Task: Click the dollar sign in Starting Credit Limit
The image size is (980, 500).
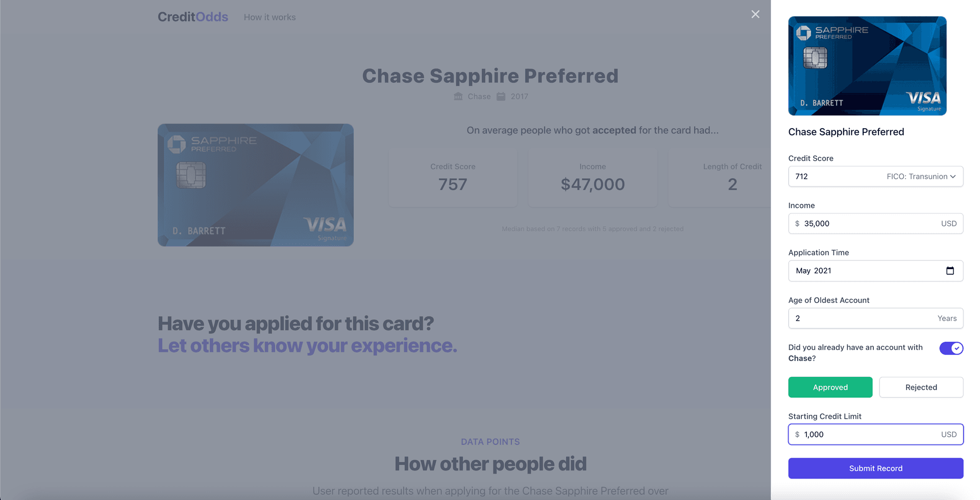Action: [797, 434]
